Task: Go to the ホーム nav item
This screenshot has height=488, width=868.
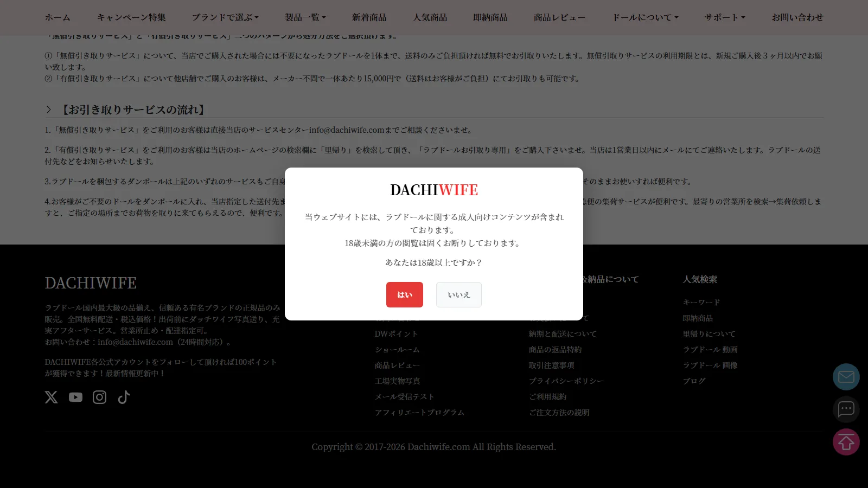Action: click(58, 17)
